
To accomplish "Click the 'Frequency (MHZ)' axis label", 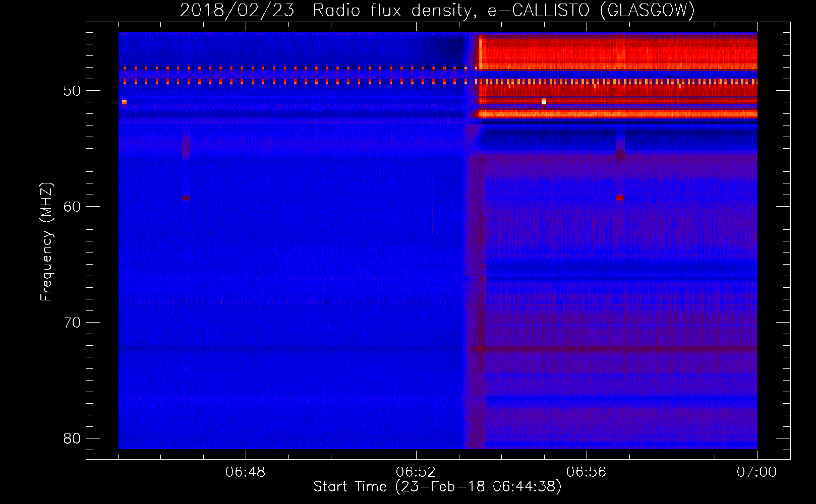I will point(46,242).
